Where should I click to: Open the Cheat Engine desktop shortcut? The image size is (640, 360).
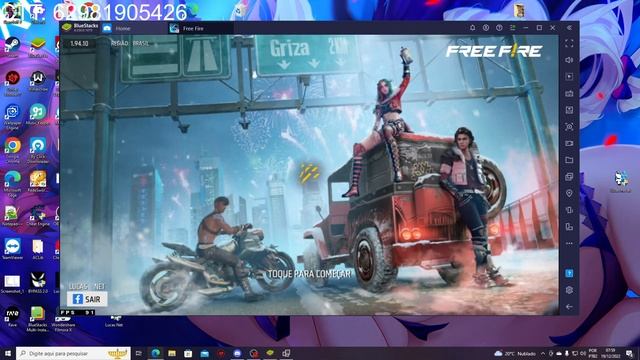(x=38, y=216)
